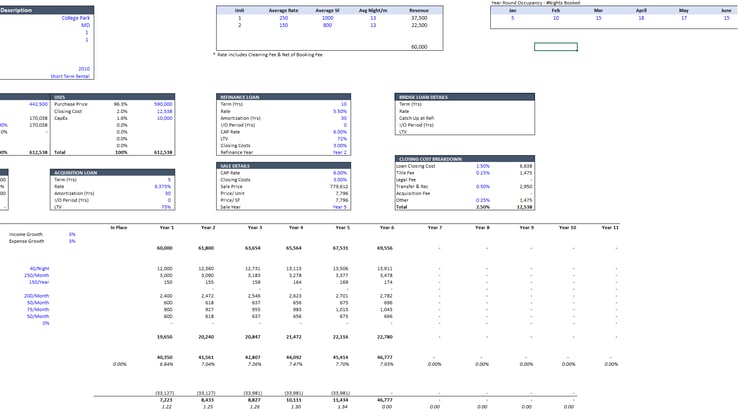The image size is (750, 410).
Task: Click the CapEx amount '10,000'
Action: click(x=165, y=118)
